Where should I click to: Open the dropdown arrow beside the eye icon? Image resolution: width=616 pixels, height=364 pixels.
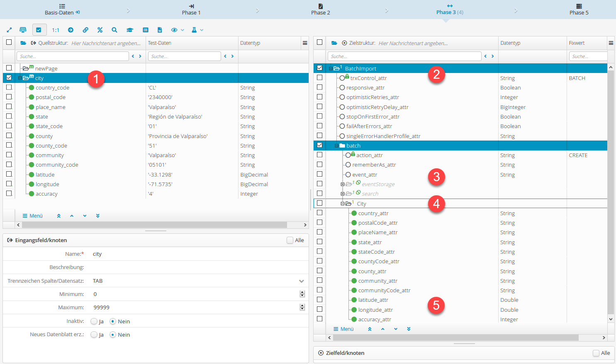183,30
